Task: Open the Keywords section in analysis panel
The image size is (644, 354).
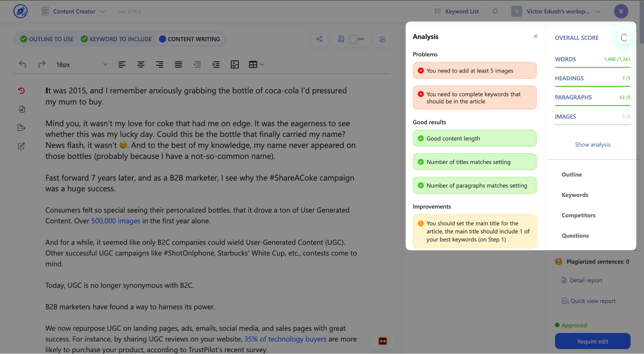Action: pyautogui.click(x=575, y=195)
